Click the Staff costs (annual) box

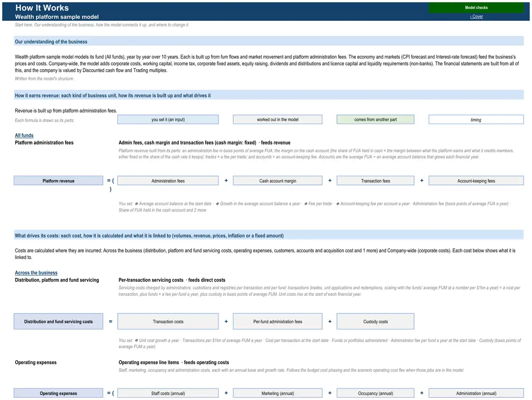pos(168,393)
